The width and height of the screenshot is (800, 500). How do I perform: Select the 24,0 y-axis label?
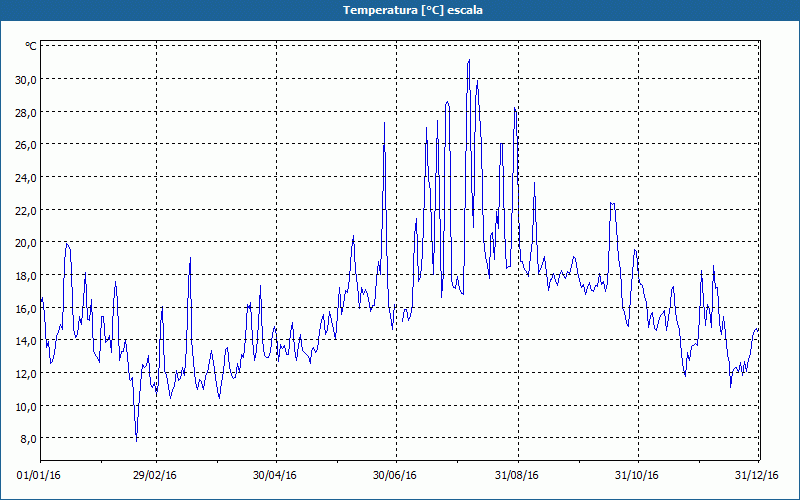tap(26, 178)
